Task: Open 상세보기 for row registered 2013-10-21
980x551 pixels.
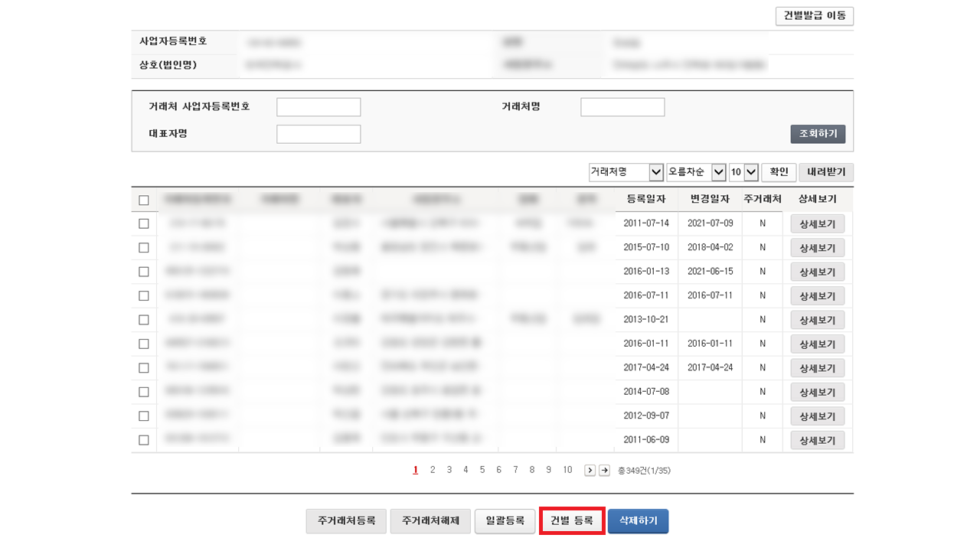Action: pyautogui.click(x=818, y=320)
